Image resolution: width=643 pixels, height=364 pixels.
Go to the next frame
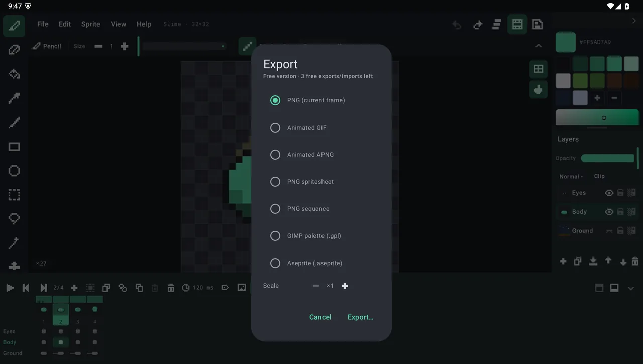click(x=44, y=288)
